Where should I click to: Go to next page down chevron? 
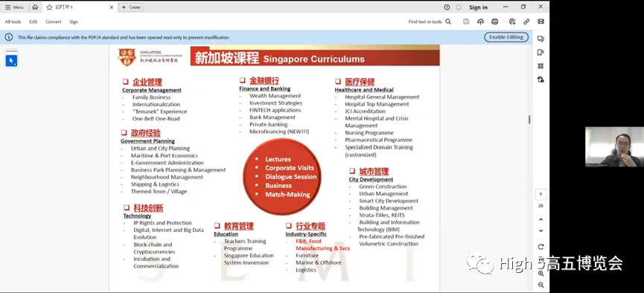(541, 231)
